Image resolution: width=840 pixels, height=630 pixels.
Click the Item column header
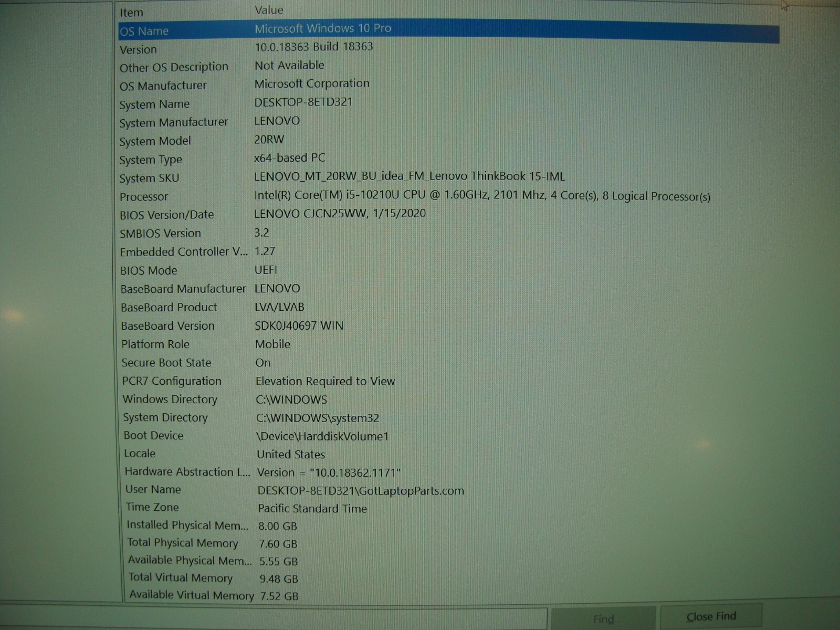[x=131, y=13]
